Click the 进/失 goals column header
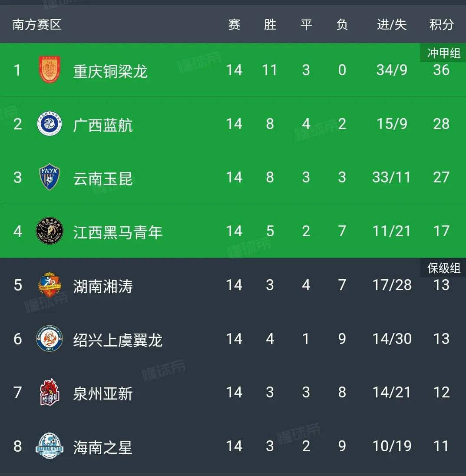Image resolution: width=466 pixels, height=476 pixels. point(392,25)
